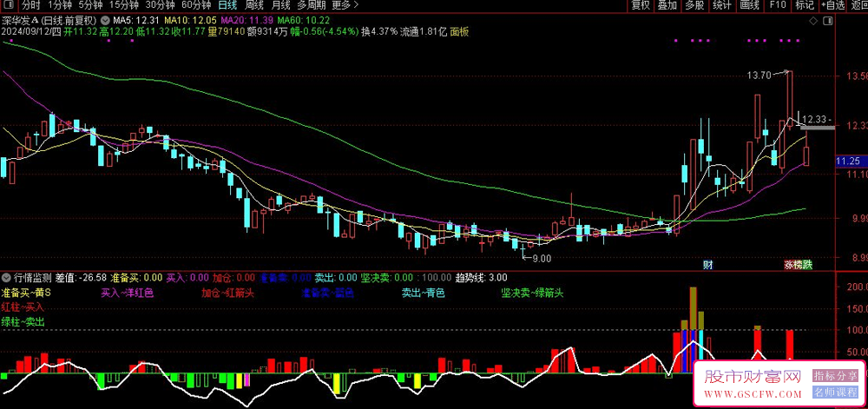Select the 日线 daily chart tab
Viewport: 868px width, 409px height.
pyautogui.click(x=227, y=5)
